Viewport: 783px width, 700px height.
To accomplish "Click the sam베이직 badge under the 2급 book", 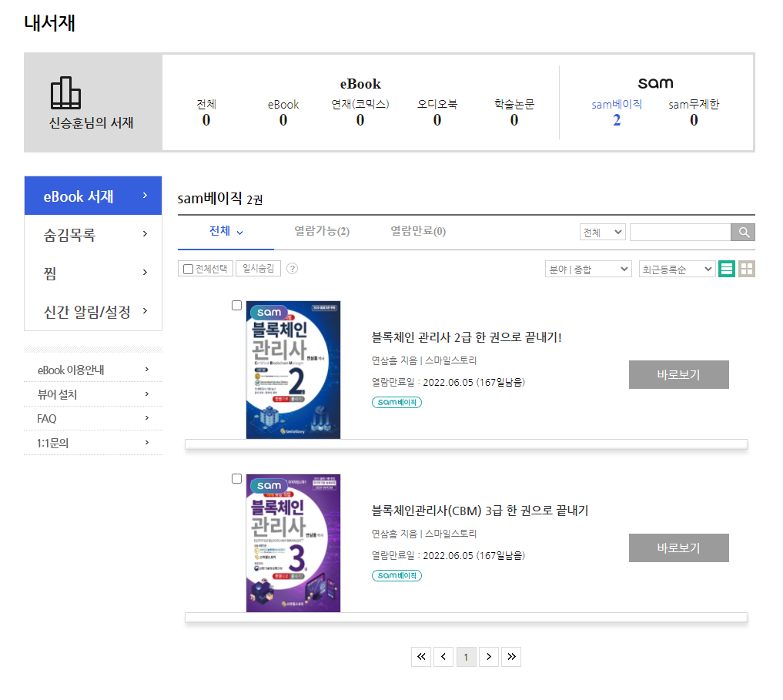I will tap(397, 402).
